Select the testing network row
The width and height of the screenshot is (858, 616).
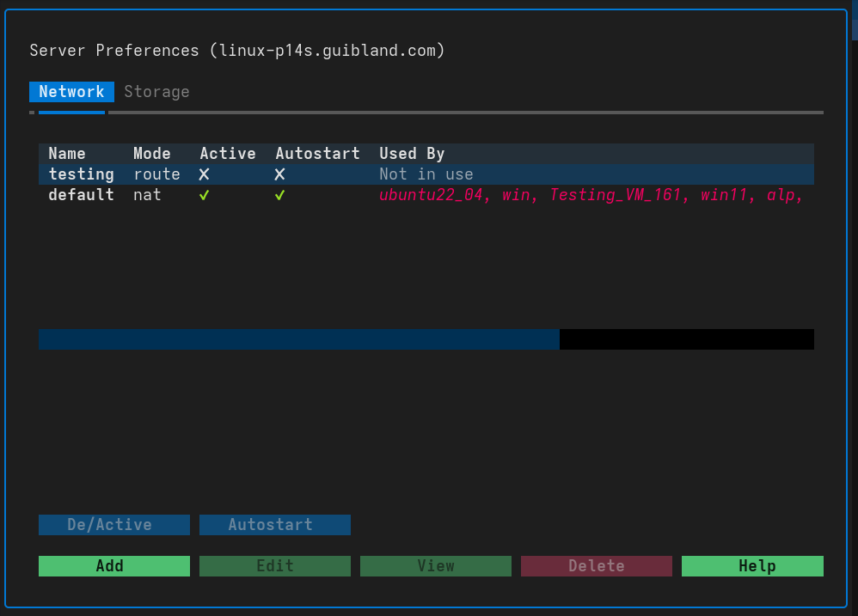(82, 174)
